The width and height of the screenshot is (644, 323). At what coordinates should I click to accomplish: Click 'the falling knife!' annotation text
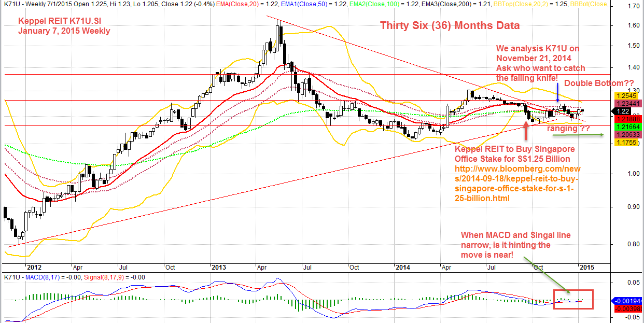pyautogui.click(x=527, y=78)
